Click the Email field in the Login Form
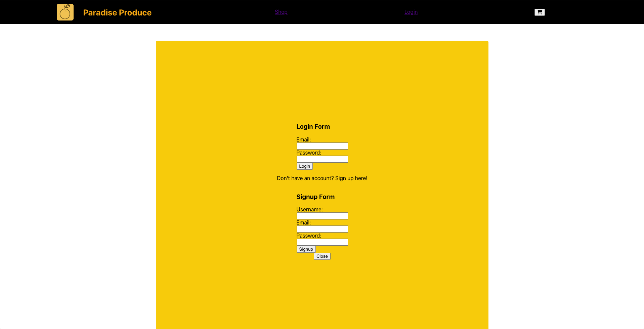 pyautogui.click(x=321, y=146)
